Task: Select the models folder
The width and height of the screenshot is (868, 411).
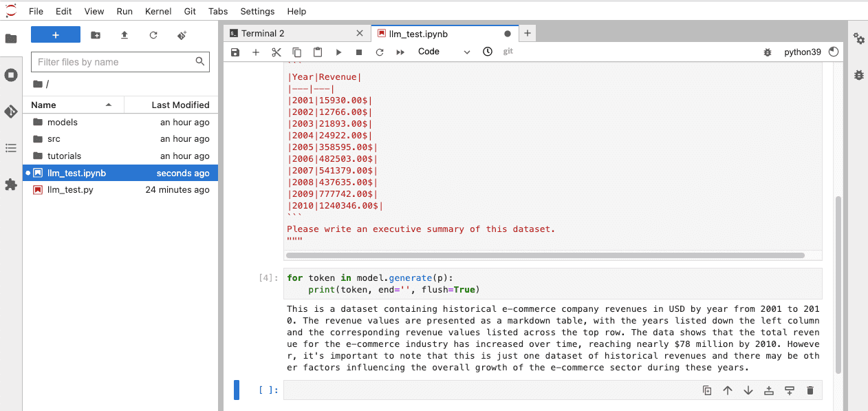Action: pos(120,122)
